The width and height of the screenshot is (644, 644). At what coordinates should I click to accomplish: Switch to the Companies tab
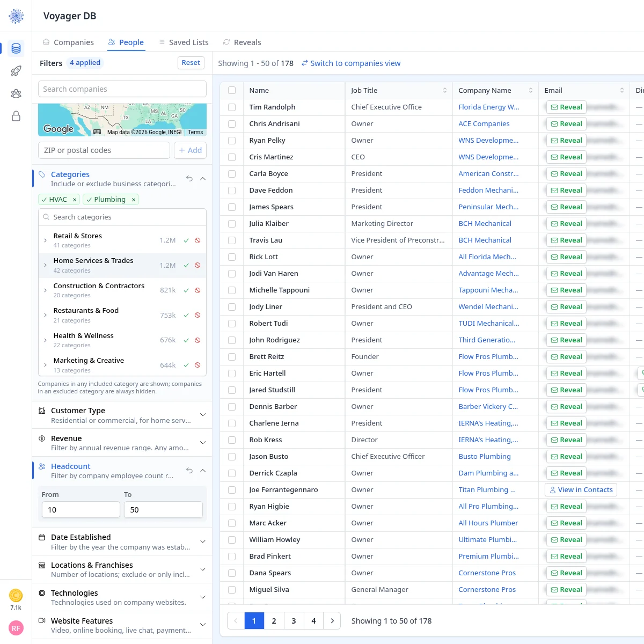68,42
